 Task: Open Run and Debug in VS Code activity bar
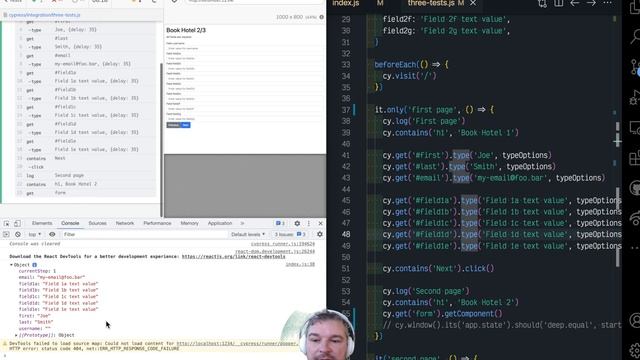click(635, 98)
